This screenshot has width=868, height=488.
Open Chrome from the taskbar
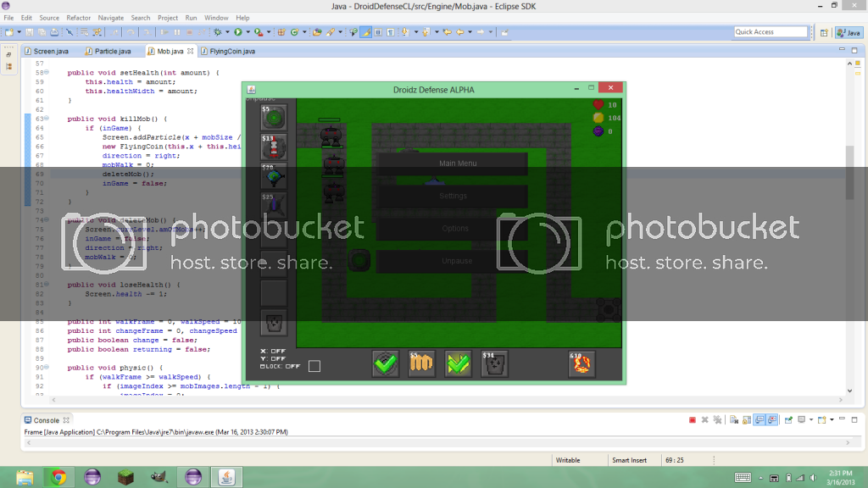[x=58, y=477]
